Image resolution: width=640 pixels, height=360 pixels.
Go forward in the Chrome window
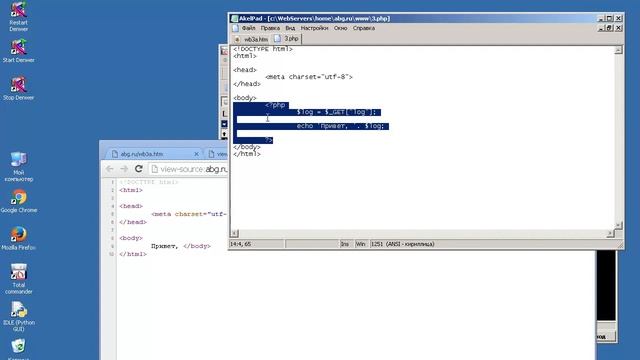tap(124, 169)
